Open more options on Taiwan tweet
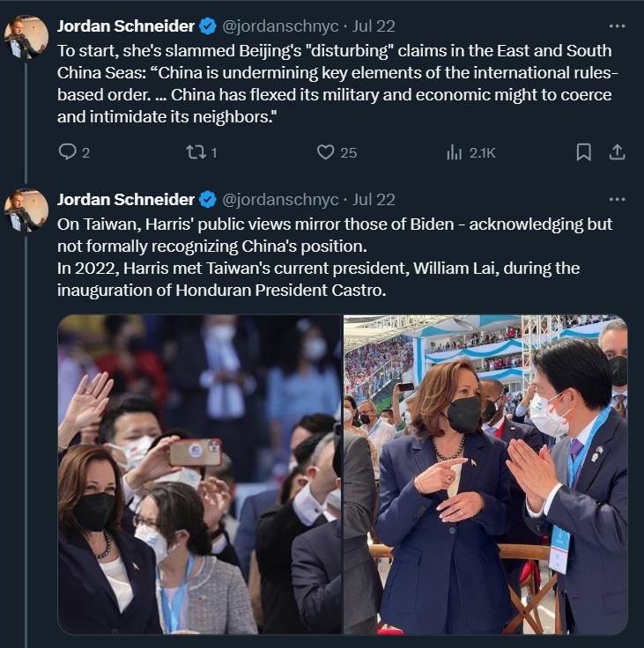 click(x=617, y=199)
